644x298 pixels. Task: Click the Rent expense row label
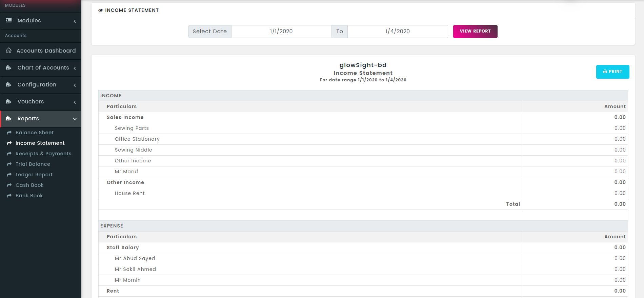point(113,291)
